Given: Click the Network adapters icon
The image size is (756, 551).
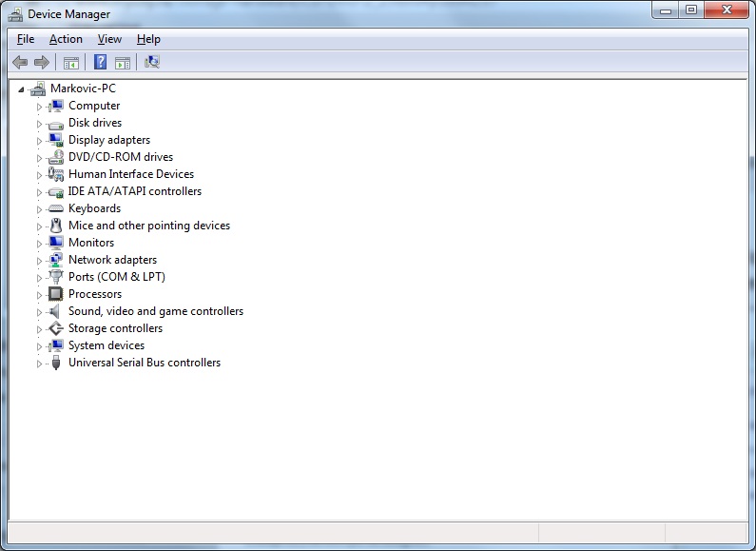Looking at the screenshot, I should tap(56, 260).
